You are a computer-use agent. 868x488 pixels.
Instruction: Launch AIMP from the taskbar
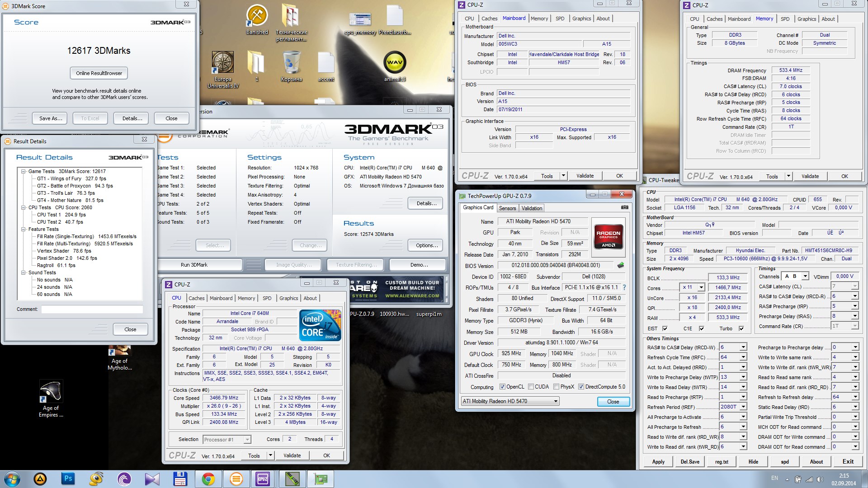click(x=40, y=479)
